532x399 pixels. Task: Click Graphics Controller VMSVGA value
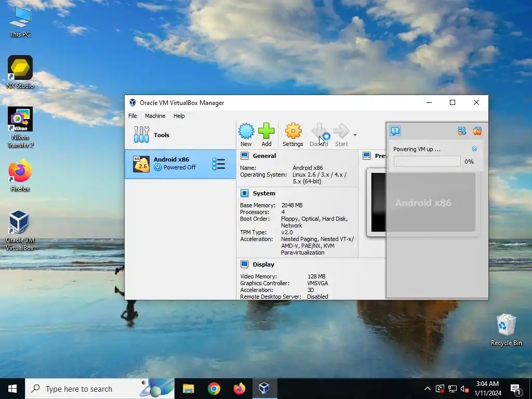point(317,283)
